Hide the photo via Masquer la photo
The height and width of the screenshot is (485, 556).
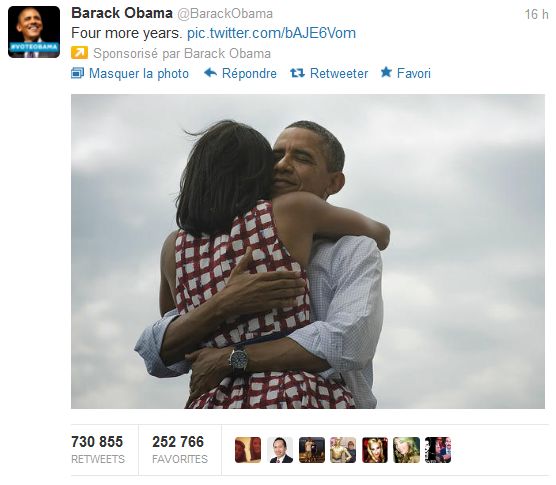[x=139, y=73]
